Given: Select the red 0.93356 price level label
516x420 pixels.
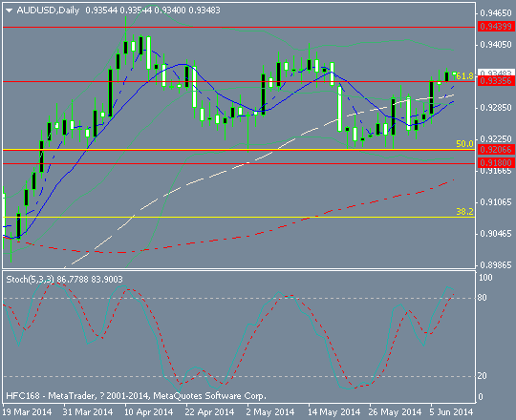Looking at the screenshot, I should pos(496,81).
